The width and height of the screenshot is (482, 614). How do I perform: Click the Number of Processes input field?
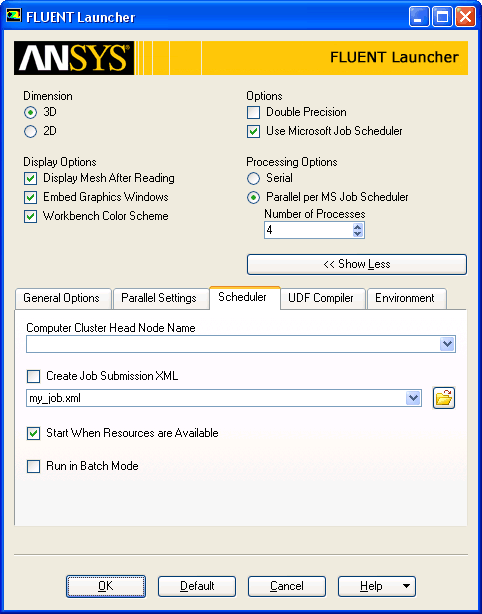point(309,230)
